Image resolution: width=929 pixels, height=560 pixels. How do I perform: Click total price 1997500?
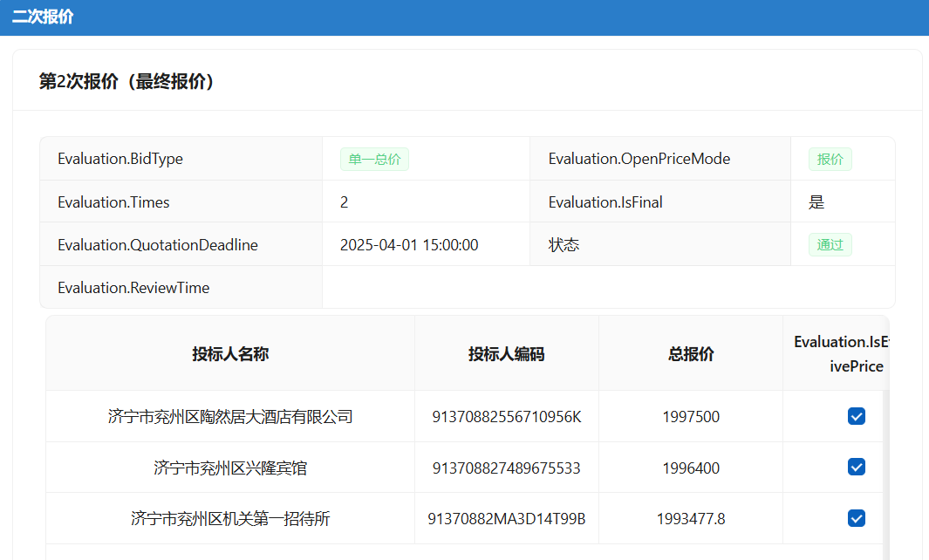click(x=691, y=417)
